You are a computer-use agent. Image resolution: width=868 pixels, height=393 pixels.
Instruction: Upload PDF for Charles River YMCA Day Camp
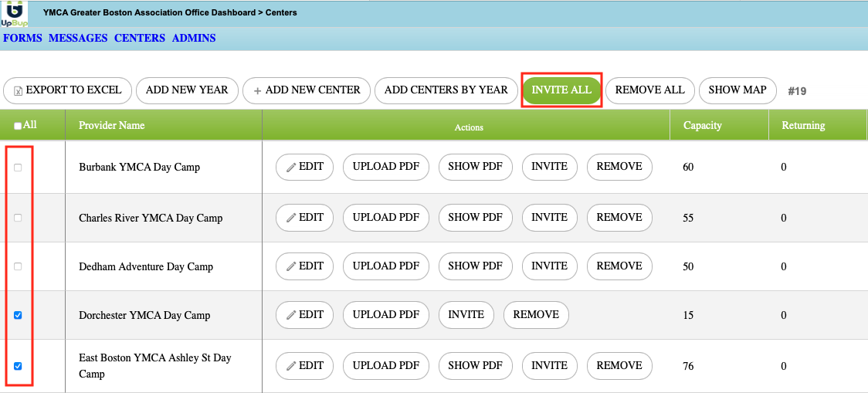386,218
